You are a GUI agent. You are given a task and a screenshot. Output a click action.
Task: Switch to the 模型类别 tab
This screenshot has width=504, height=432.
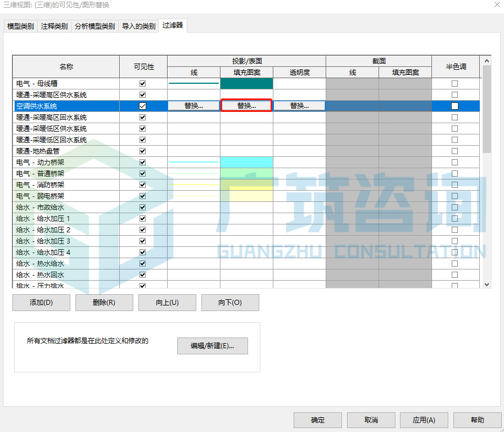click(x=19, y=26)
